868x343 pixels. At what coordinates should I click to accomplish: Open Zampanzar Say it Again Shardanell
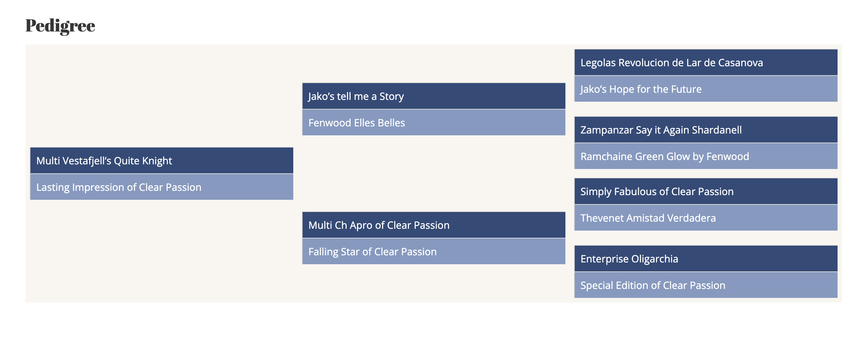click(x=706, y=130)
